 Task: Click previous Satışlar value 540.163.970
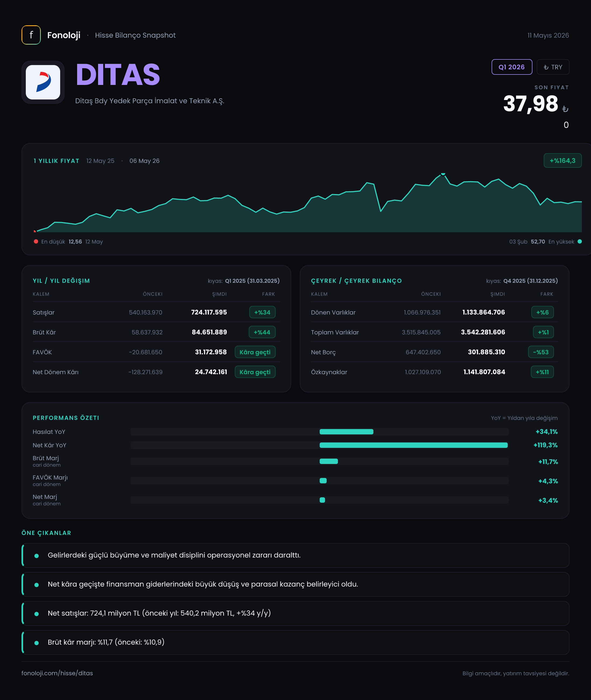[145, 312]
